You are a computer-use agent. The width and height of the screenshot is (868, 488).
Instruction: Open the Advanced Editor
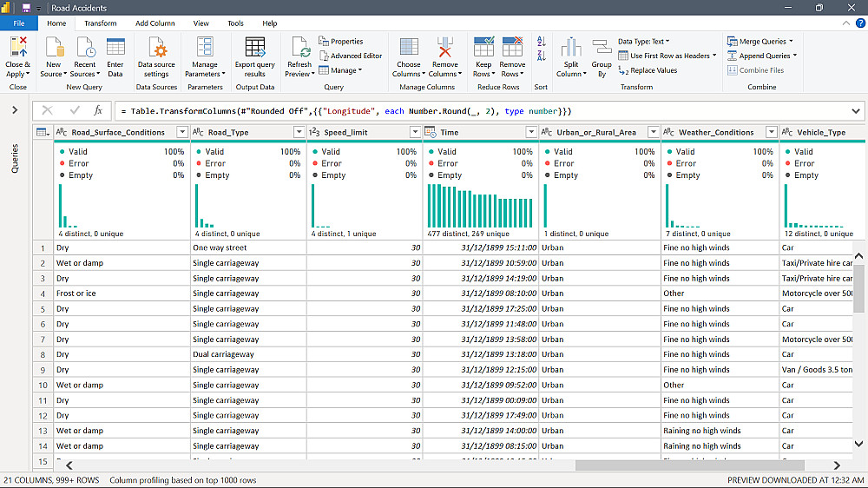click(351, 56)
